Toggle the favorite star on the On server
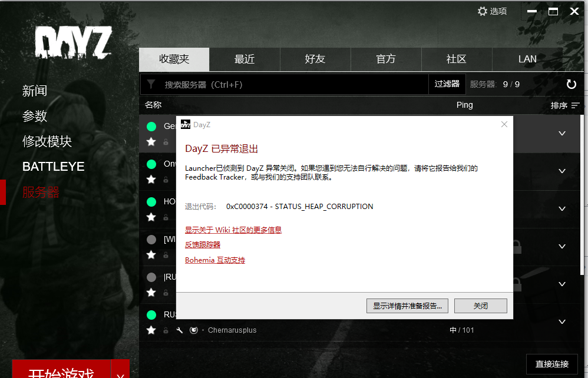Image resolution: width=588 pixels, height=378 pixels. click(151, 180)
